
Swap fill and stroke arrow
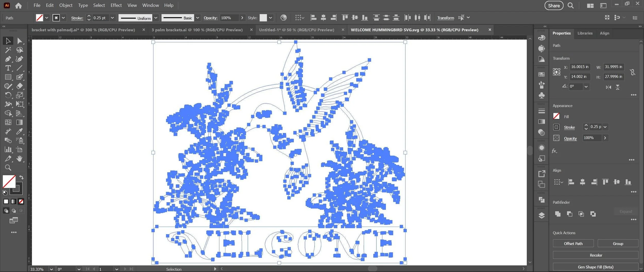pos(21,177)
